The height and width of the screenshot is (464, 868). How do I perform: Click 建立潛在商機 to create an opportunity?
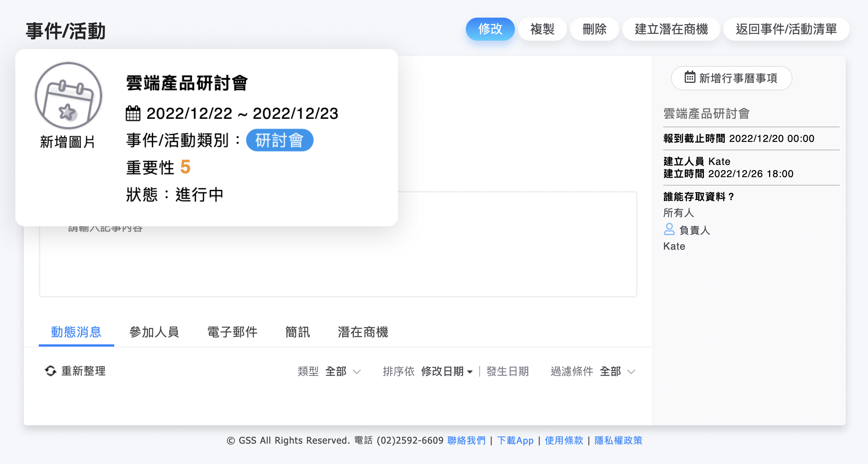[671, 29]
